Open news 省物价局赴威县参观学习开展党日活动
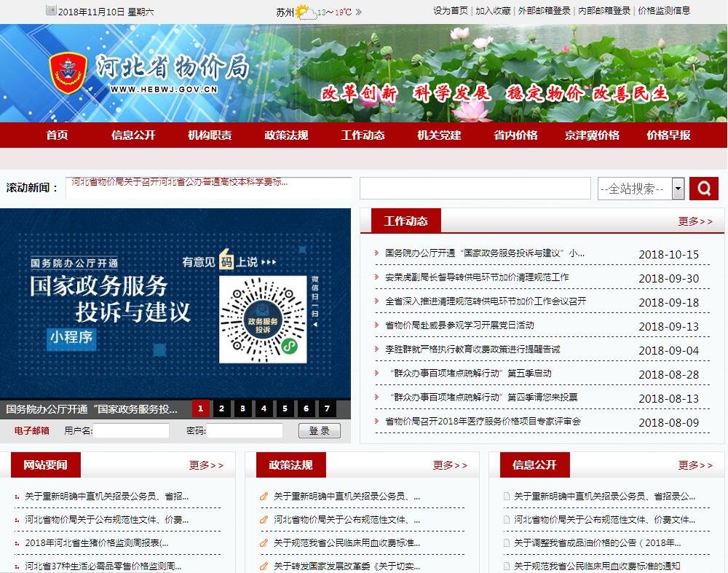This screenshot has width=728, height=573. [x=459, y=325]
